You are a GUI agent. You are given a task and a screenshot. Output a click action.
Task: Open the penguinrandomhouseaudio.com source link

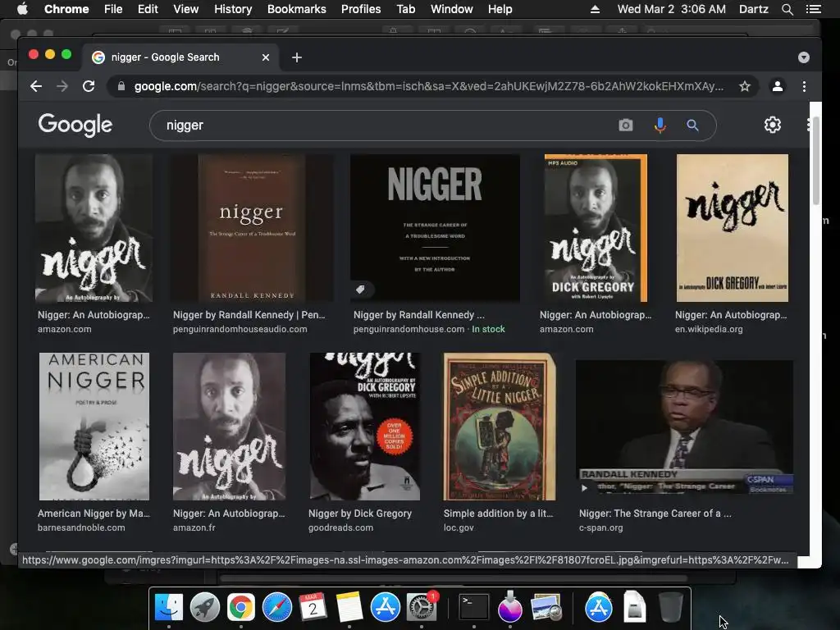240,329
